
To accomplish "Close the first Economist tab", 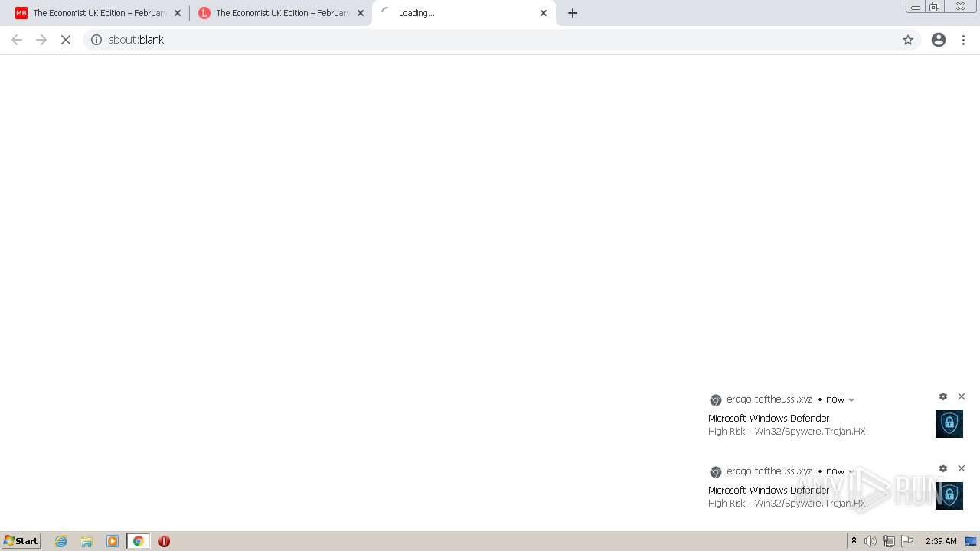I will click(178, 13).
